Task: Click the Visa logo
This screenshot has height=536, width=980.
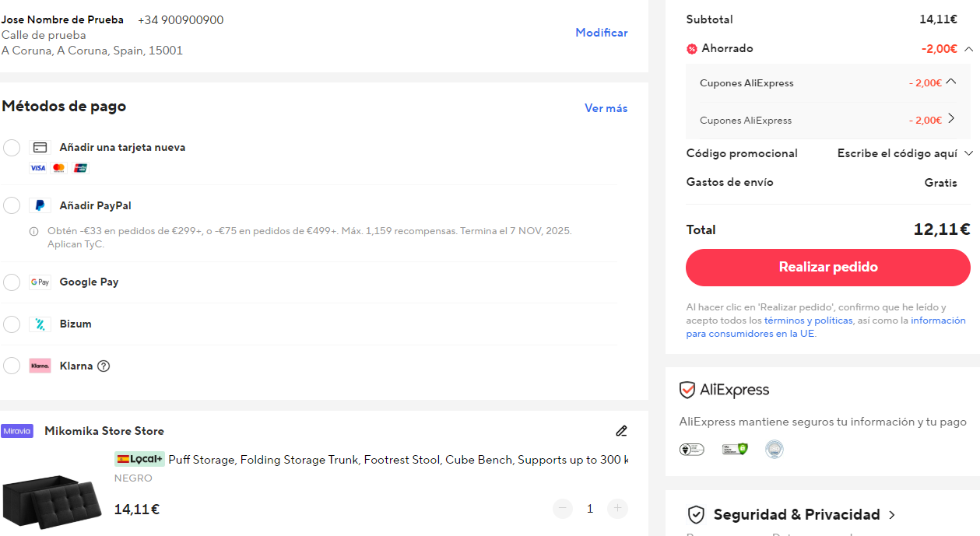Action: click(x=37, y=168)
